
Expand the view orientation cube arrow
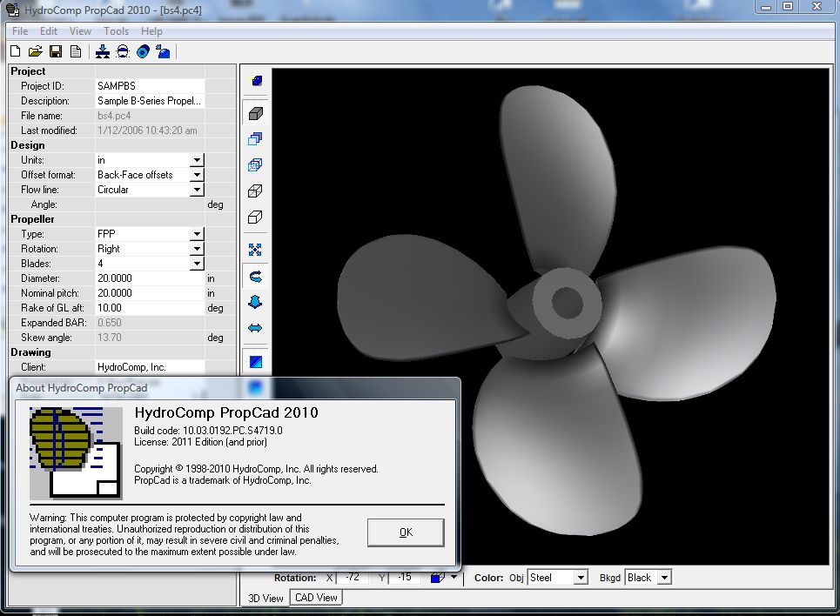(x=454, y=577)
